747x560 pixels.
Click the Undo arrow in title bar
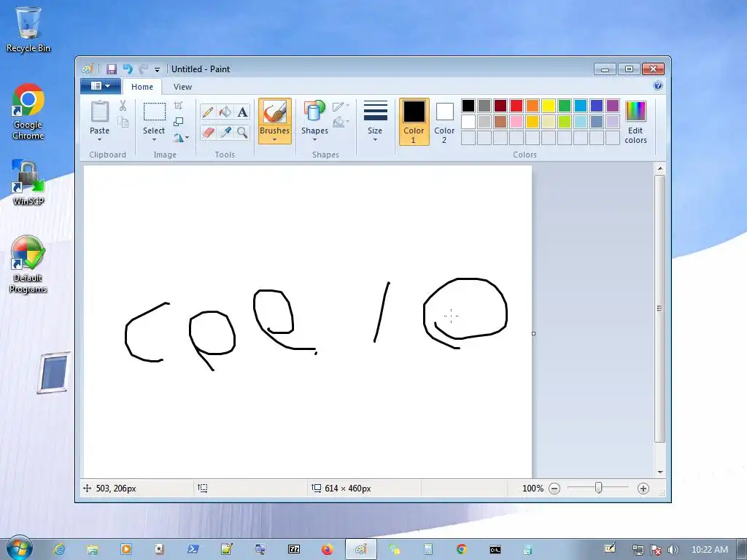pyautogui.click(x=128, y=69)
